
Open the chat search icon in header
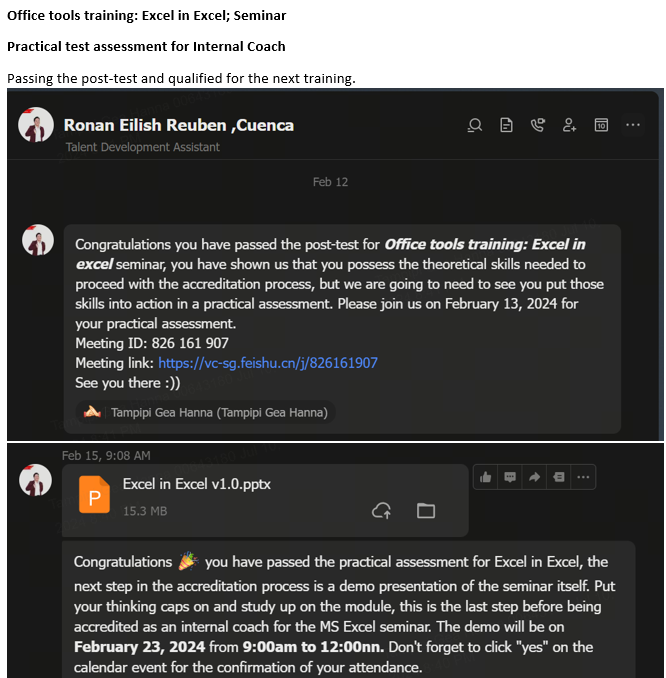coord(475,125)
